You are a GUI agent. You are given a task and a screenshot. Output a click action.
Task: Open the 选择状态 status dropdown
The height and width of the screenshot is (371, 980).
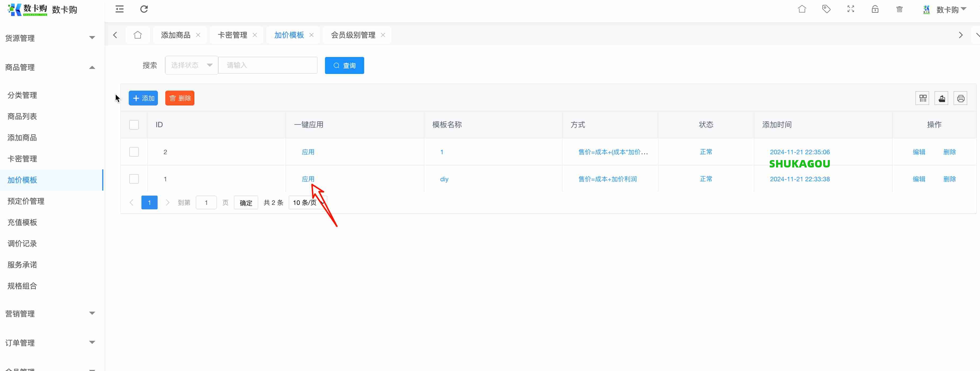point(191,65)
